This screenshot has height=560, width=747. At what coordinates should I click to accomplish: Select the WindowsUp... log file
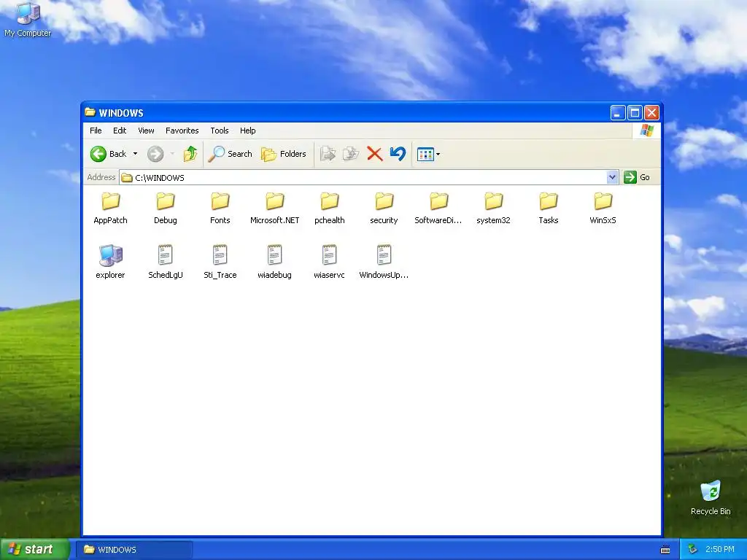click(x=384, y=262)
